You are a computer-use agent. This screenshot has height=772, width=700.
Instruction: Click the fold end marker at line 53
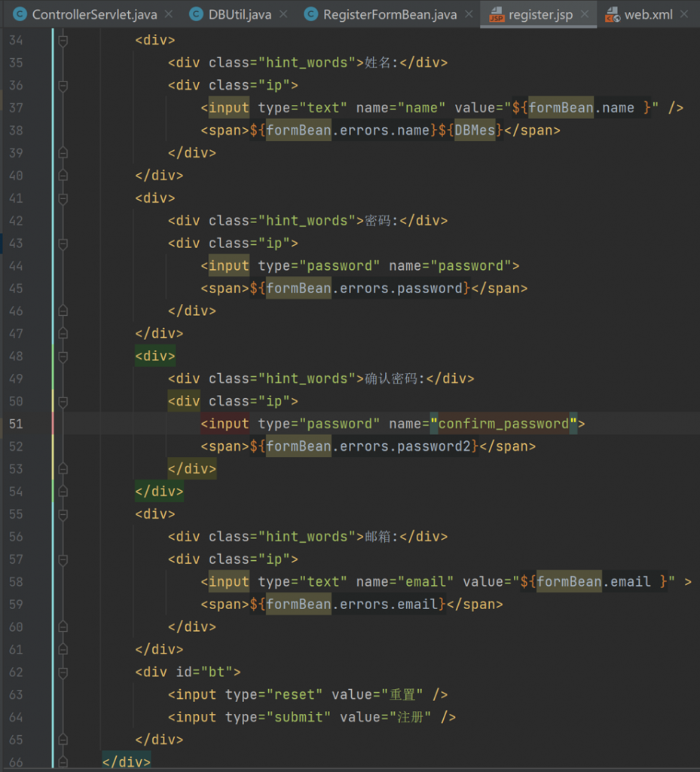pos(63,469)
